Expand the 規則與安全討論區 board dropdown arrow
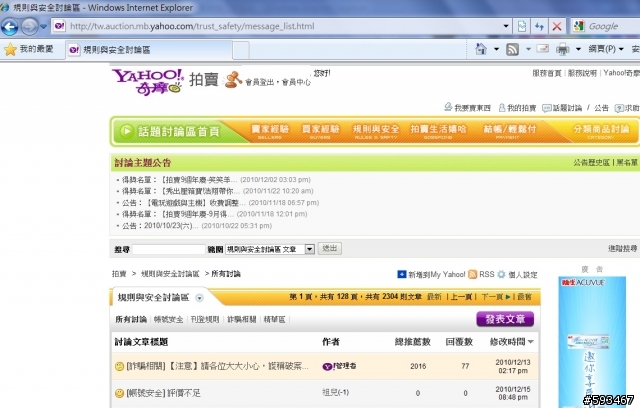The image size is (640, 408). pos(199,298)
